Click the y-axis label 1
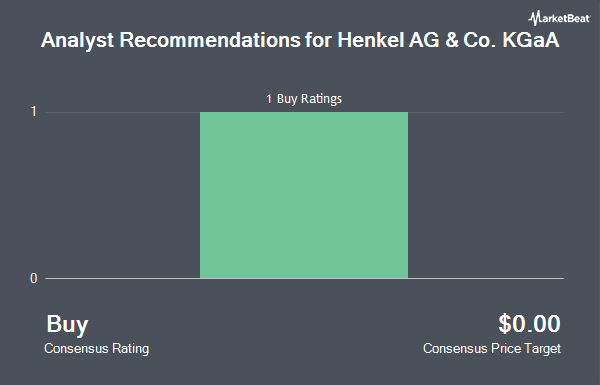Screen dimensions: 600x385 34,112
